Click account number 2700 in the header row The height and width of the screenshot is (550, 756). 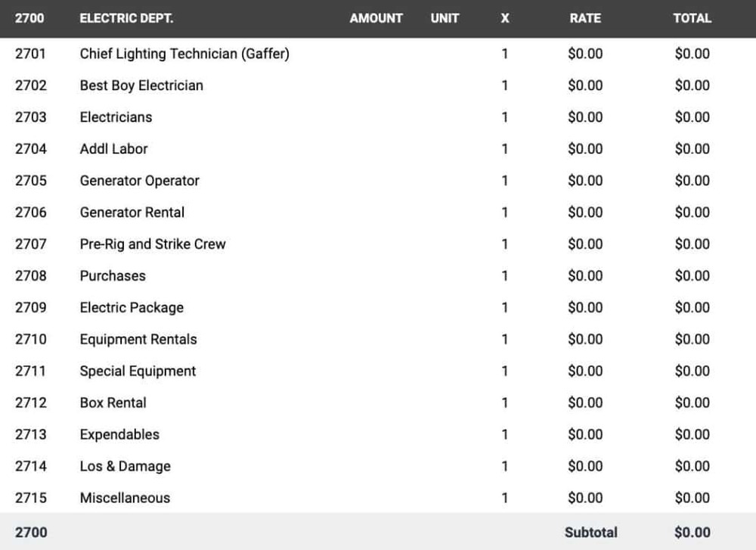[31, 19]
